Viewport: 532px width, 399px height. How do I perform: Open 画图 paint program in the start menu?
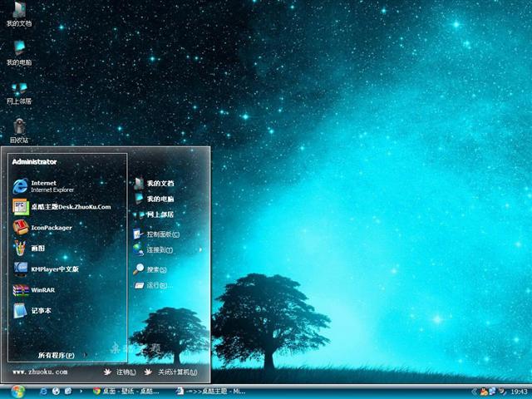29,249
